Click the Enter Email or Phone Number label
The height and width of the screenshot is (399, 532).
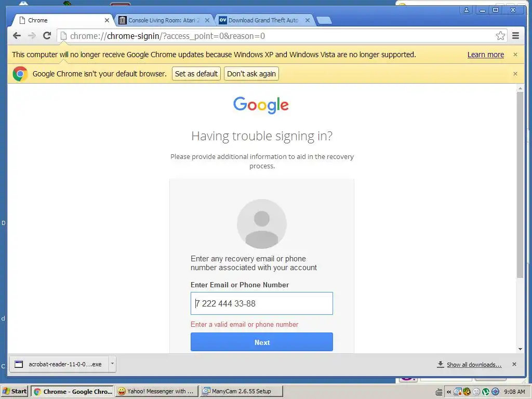point(240,285)
